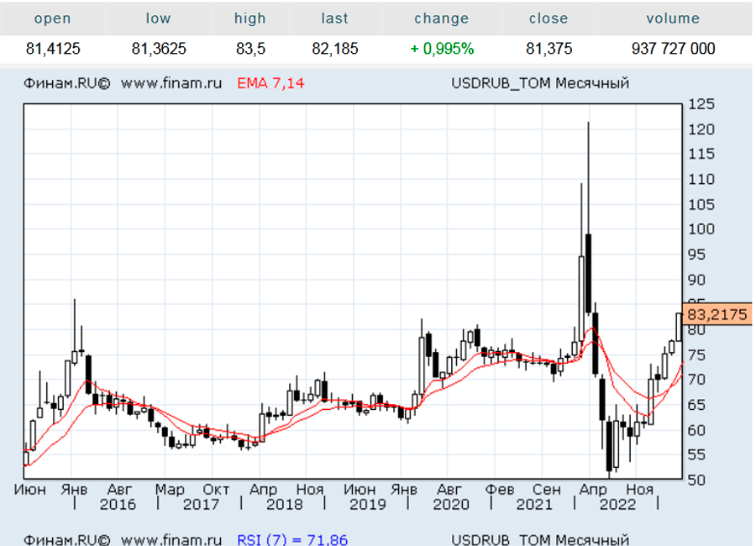Select the "volume" column header
This screenshot has height=546, width=756.
point(672,18)
